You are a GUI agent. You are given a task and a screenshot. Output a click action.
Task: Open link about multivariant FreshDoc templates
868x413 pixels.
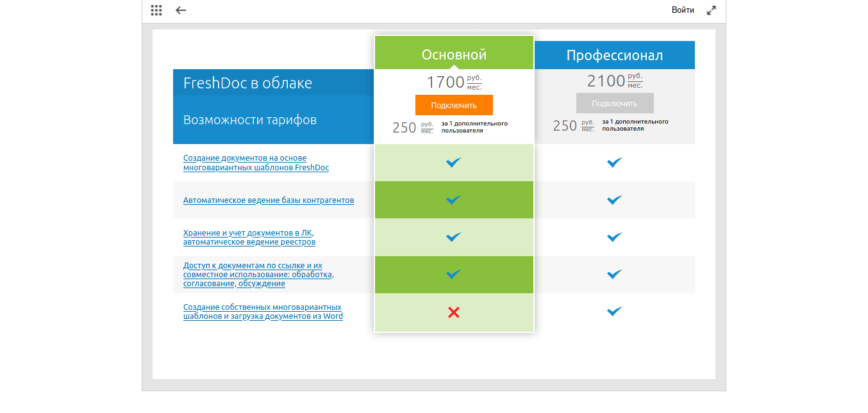[256, 163]
